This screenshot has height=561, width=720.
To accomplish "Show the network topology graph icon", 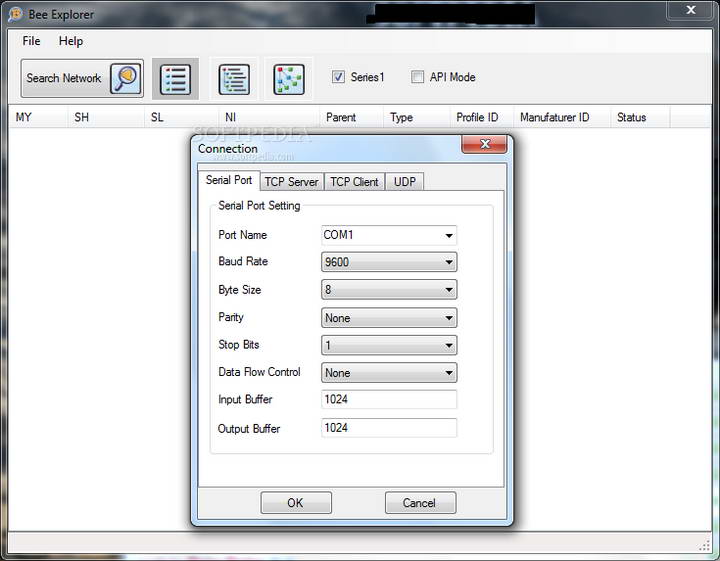I will (x=289, y=79).
